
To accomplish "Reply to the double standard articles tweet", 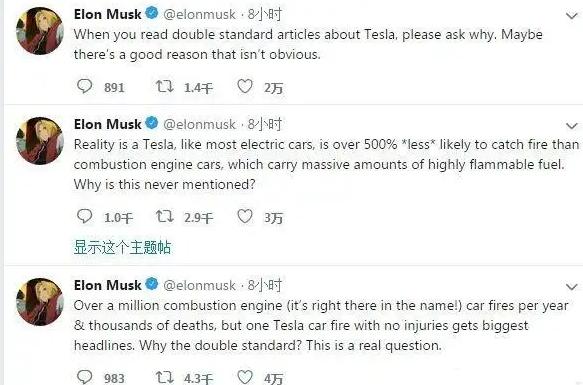I will point(84,86).
